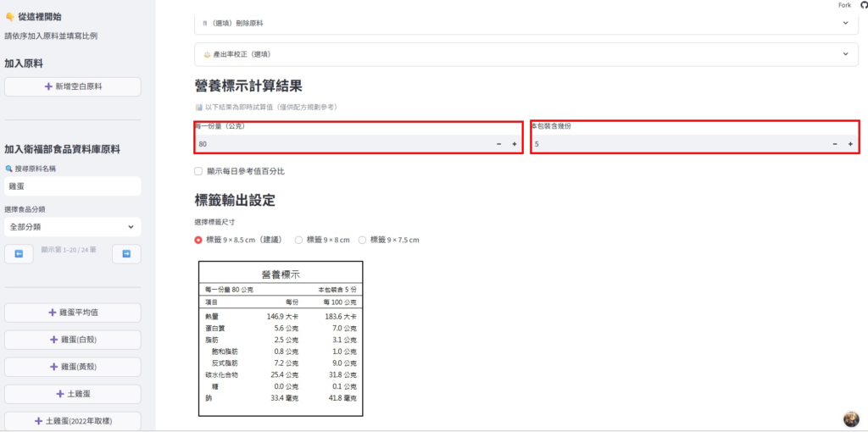Decrease the 本包裝含幾份 value
Viewport: 868px width, 432px height.
[835, 144]
